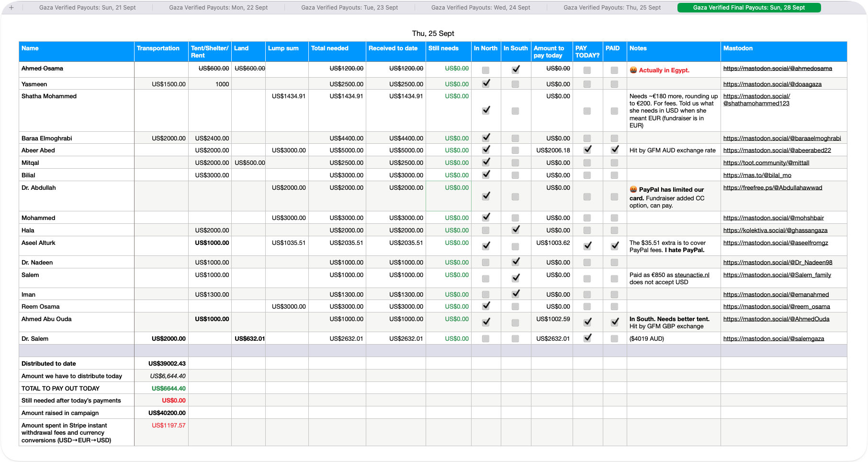
Task: Open the Final Payouts: Sun, 28 Sept tab
Action: coord(749,7)
